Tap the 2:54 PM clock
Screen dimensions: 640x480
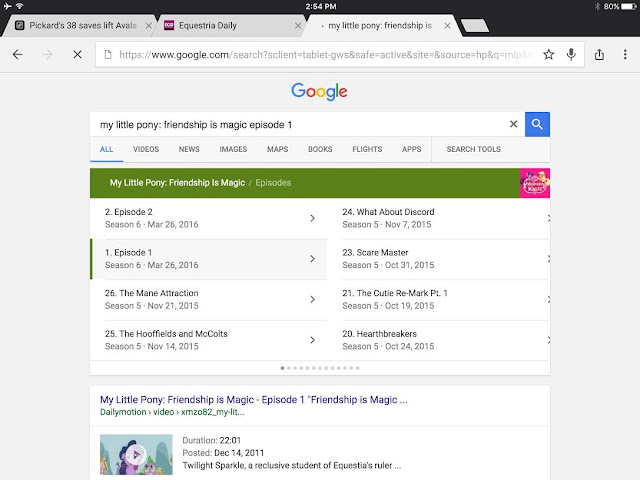point(321,7)
